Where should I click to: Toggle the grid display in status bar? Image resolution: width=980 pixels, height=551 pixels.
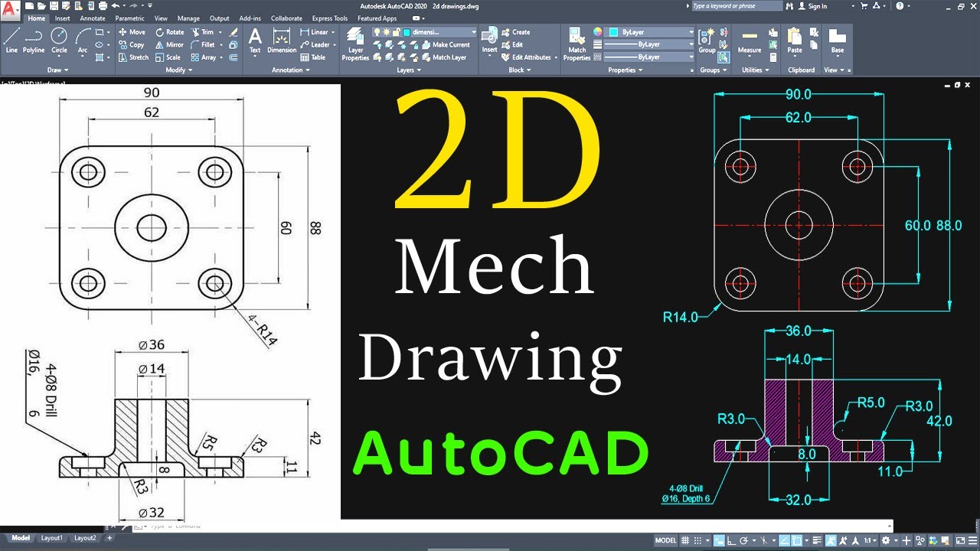coord(685,540)
